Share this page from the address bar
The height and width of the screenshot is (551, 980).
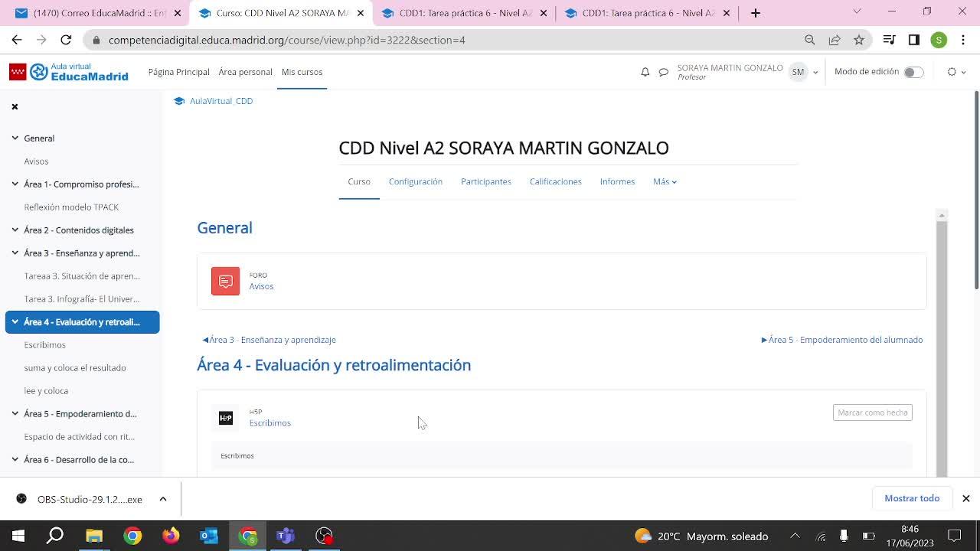(835, 40)
